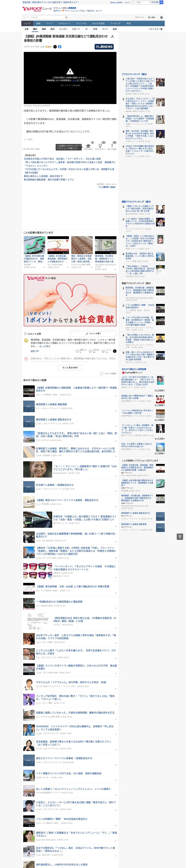The width and height of the screenshot is (186, 868).
Task: Open the JR logo related article thumbnail
Action: click(x=34, y=245)
